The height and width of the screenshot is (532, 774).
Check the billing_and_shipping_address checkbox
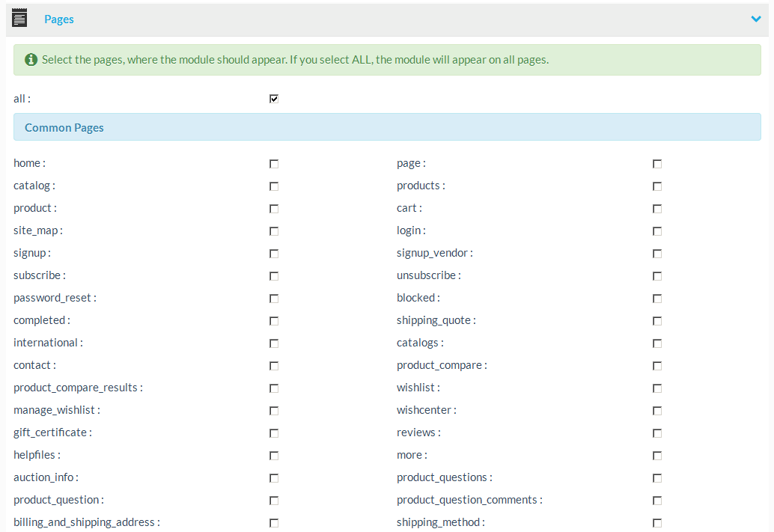(274, 523)
